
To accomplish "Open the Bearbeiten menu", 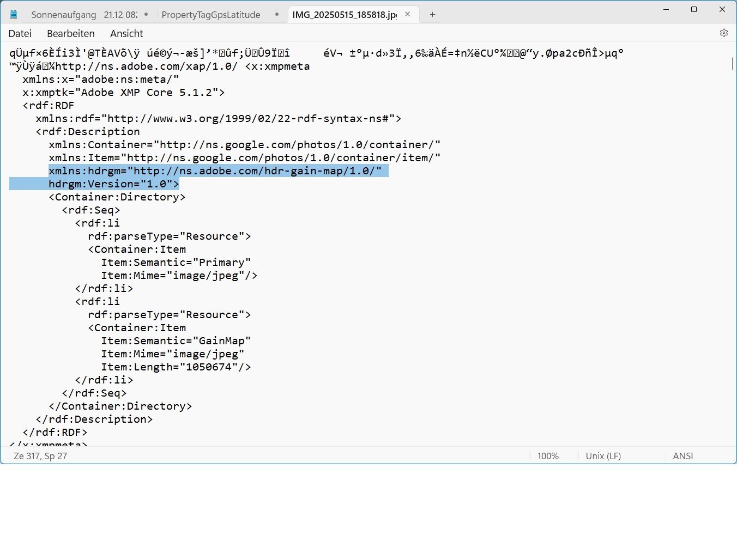I will [71, 34].
